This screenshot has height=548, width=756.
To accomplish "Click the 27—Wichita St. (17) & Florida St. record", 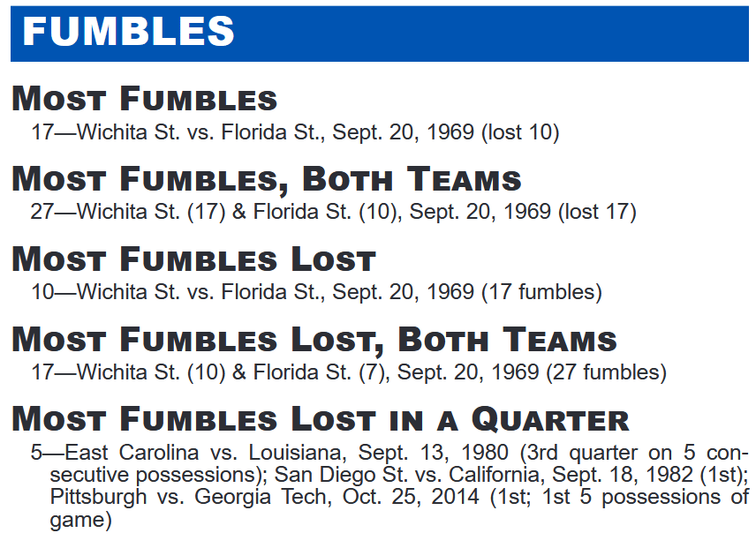I will [x=334, y=212].
